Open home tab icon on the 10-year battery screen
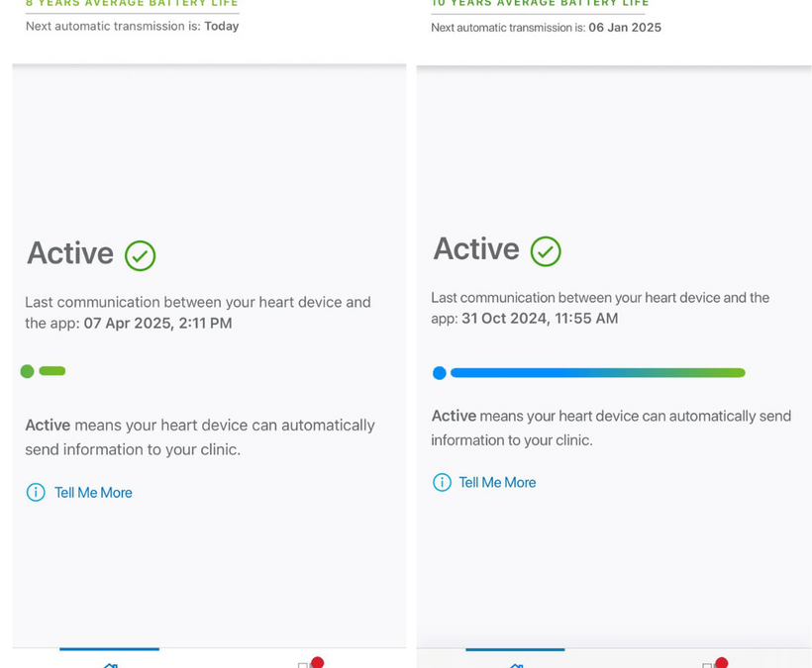Viewport: 812px width, 668px height. [x=516, y=664]
